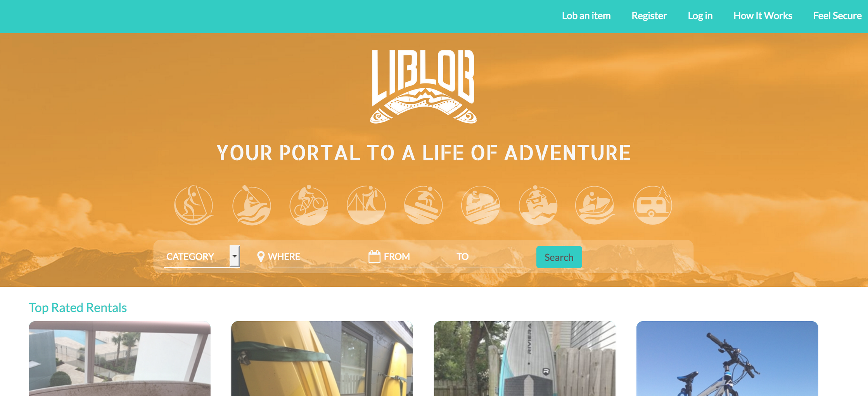Choose the kayaking category icon
This screenshot has width=868, height=396.
coord(251,205)
